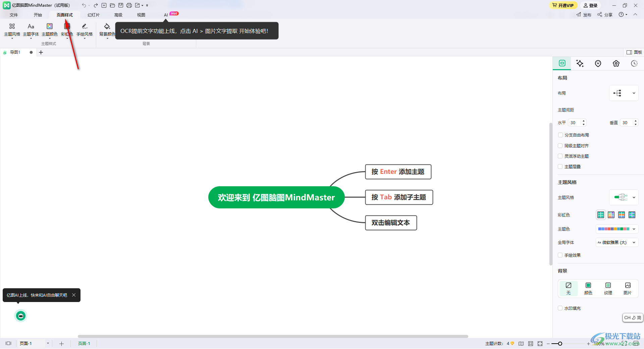This screenshot has height=349, width=644.
Task: Enter full screen via status bar icon
Action: pos(540,344)
